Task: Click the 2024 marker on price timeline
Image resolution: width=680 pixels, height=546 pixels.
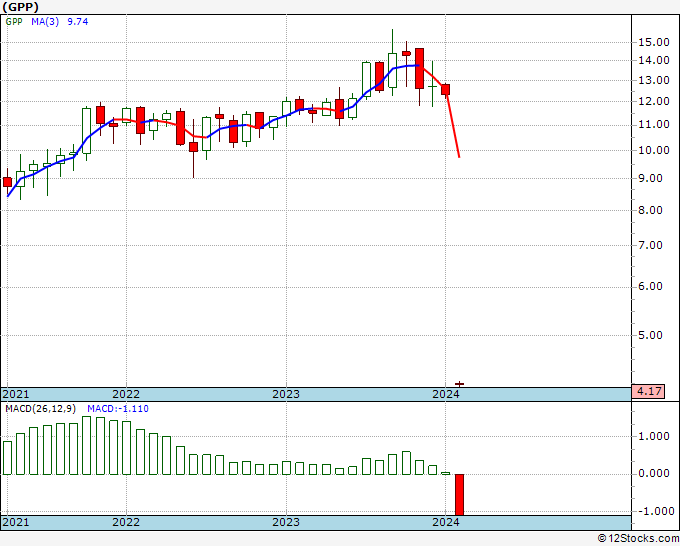Action: click(446, 394)
